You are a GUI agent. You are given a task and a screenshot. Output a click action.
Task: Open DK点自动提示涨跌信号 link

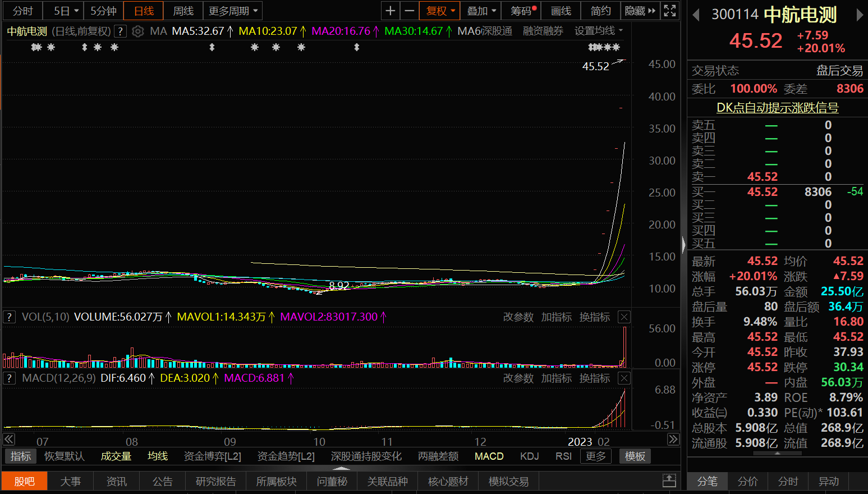click(x=778, y=108)
